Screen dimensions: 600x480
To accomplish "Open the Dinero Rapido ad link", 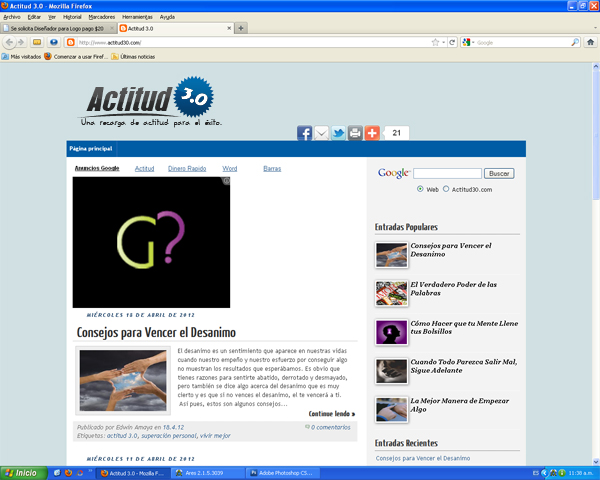I will 187,168.
